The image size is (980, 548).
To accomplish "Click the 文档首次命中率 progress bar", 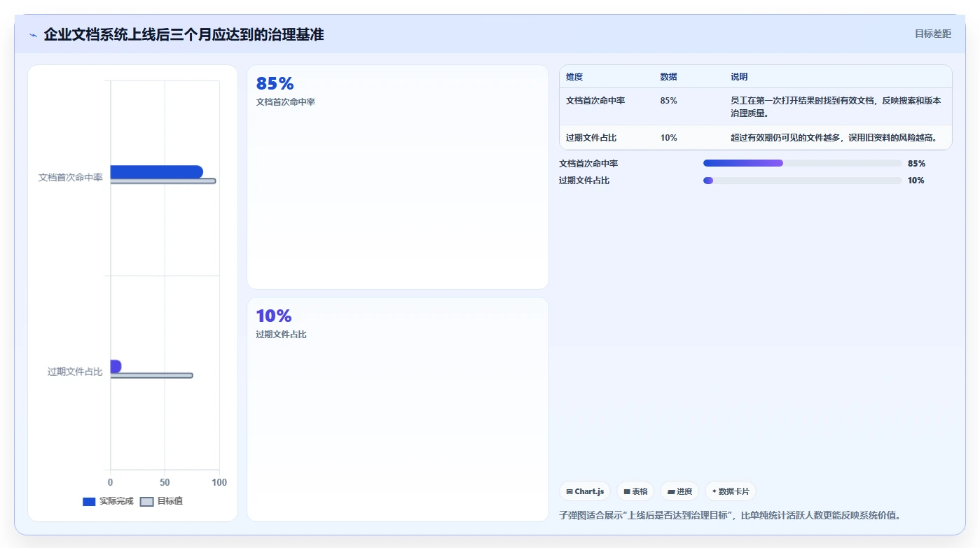I will [x=802, y=163].
